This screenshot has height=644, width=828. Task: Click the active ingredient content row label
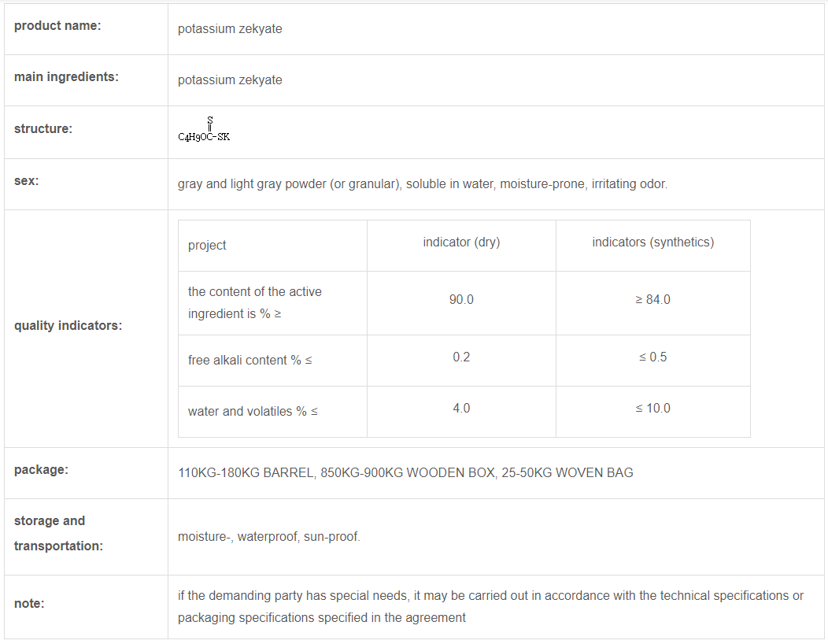coord(255,302)
